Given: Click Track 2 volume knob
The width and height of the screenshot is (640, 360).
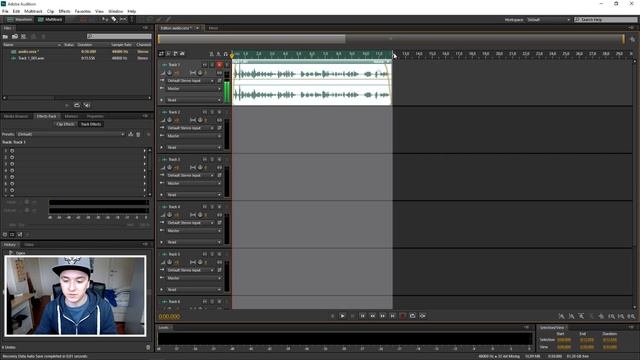Looking at the screenshot, I should coord(169,120).
